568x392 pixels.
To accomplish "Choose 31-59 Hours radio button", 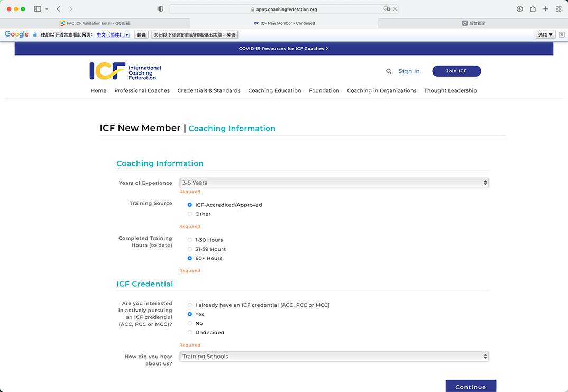I will click(190, 249).
